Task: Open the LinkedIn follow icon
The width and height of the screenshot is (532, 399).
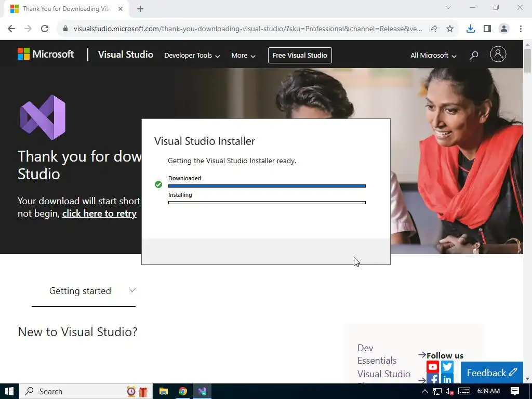Action: point(447,379)
